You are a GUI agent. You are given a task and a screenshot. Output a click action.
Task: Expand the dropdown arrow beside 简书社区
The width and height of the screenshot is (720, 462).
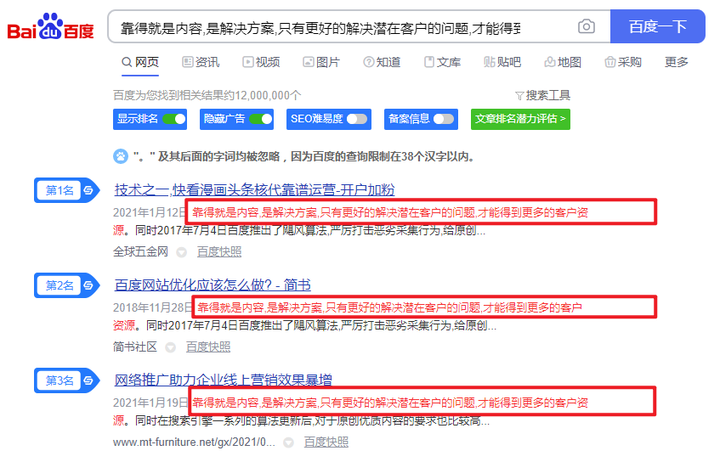[x=170, y=347]
